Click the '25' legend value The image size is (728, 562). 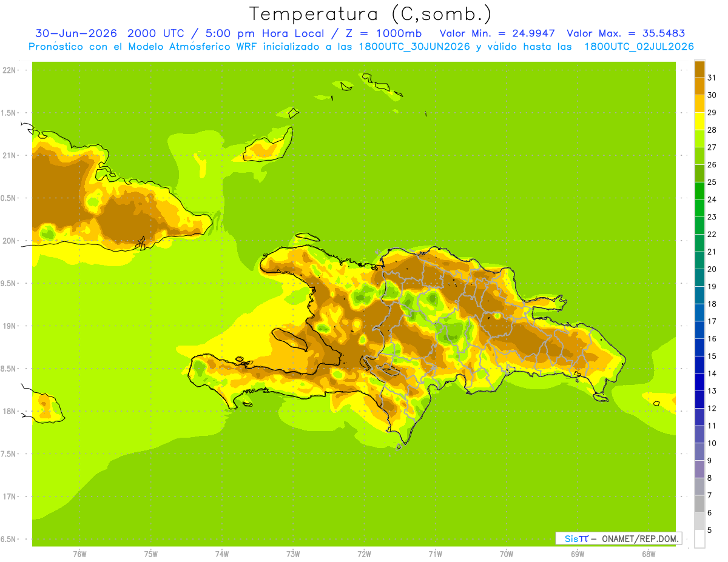712,182
